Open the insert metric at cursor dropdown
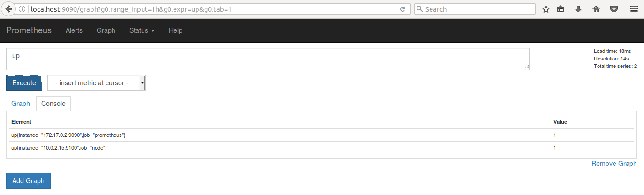The width and height of the screenshot is (644, 195). (96, 83)
